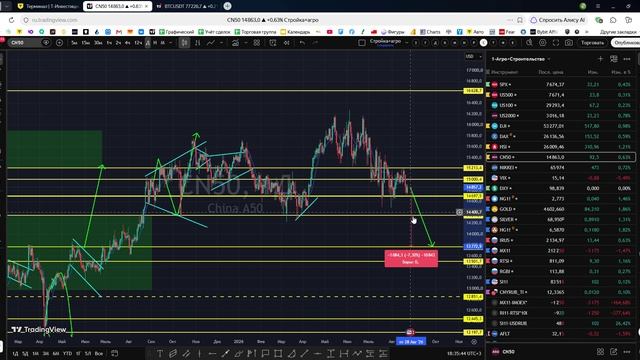
Task: Open quick search magnifier in top toolbar
Action: click(529, 43)
